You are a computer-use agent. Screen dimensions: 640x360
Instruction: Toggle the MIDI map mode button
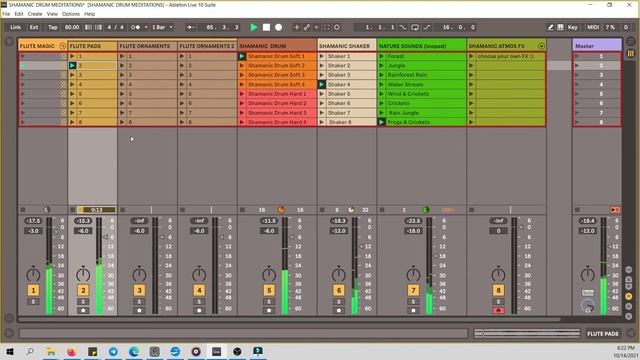pos(593,27)
